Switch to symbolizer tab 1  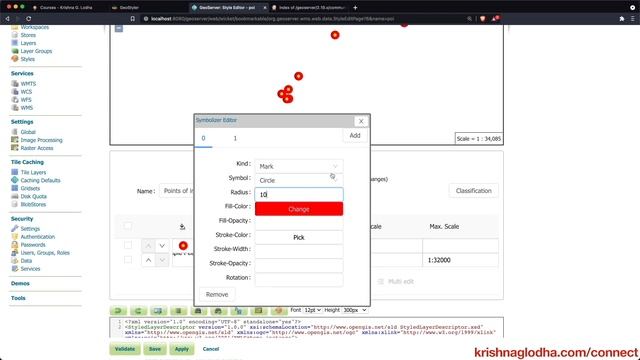[235, 138]
